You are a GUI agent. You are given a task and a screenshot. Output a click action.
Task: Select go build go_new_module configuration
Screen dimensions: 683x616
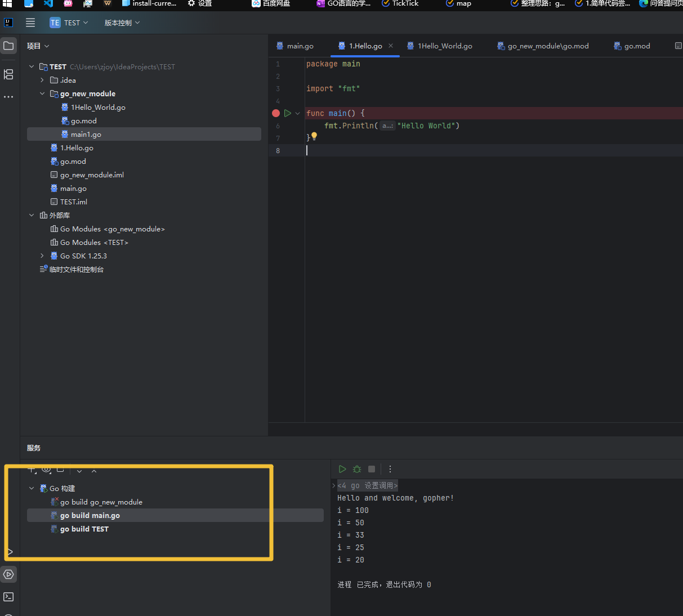101,502
